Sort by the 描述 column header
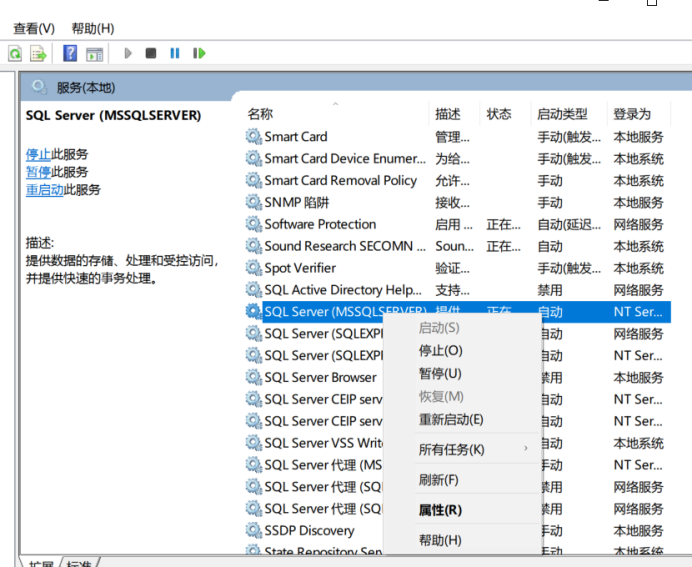 pyautogui.click(x=448, y=114)
